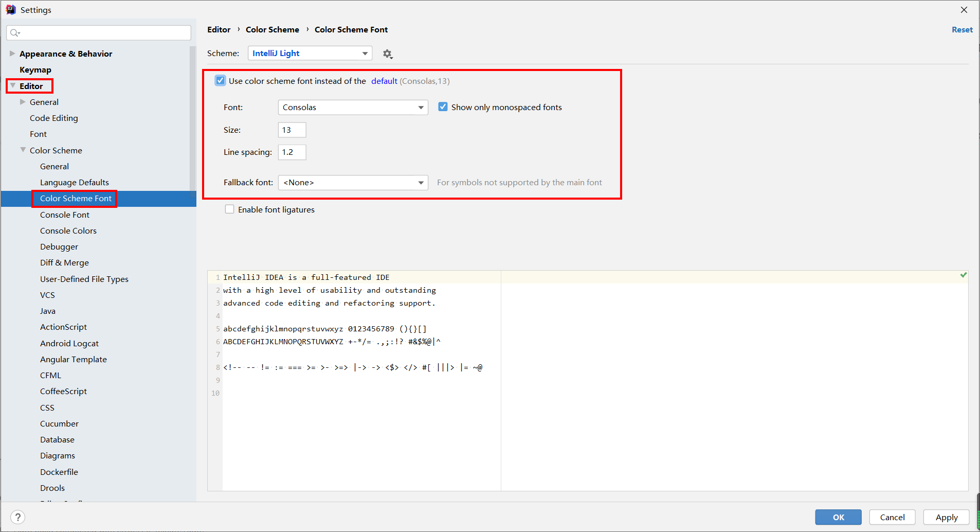Click the Color Scheme breadcrumb
This screenshot has height=532, width=980.
[273, 30]
